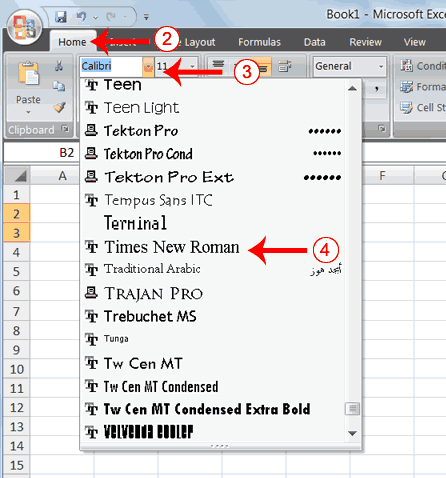This screenshot has width=446, height=478.
Task: Redo the last action
Action: [x=111, y=16]
